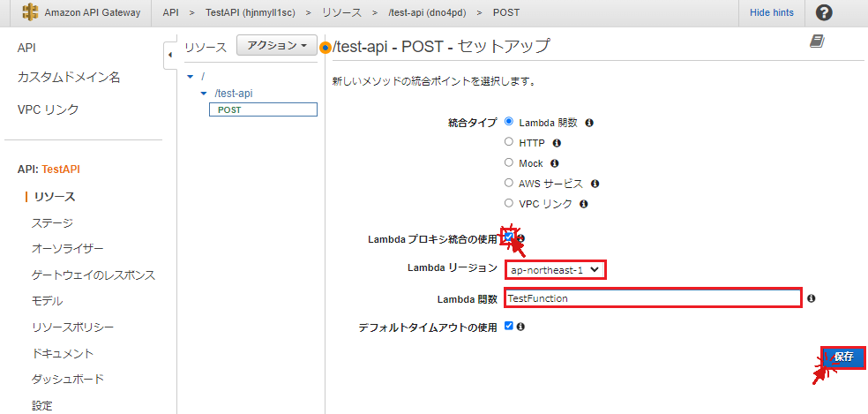This screenshot has height=414, width=868.
Task: Show info icon next to HTTP option
Action: click(557, 143)
